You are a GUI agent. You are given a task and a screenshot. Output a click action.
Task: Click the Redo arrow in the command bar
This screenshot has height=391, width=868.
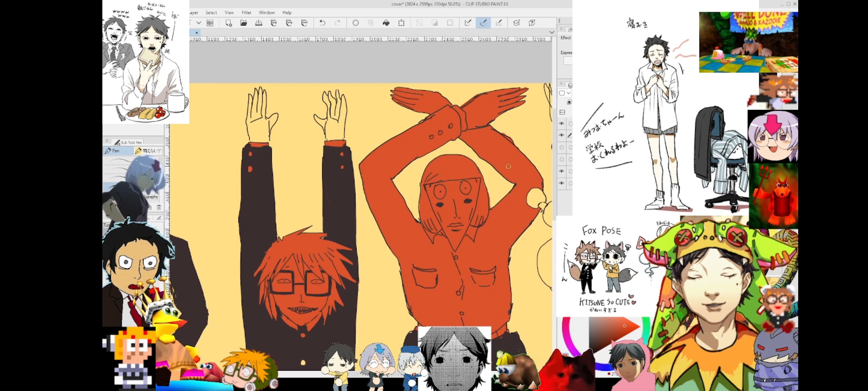pos(337,23)
